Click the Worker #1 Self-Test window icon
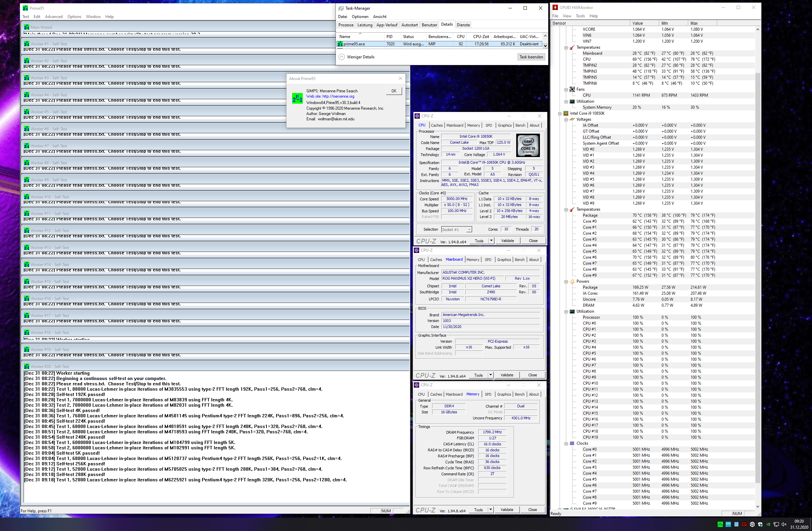Screen dimensions: 812x531 27,44
